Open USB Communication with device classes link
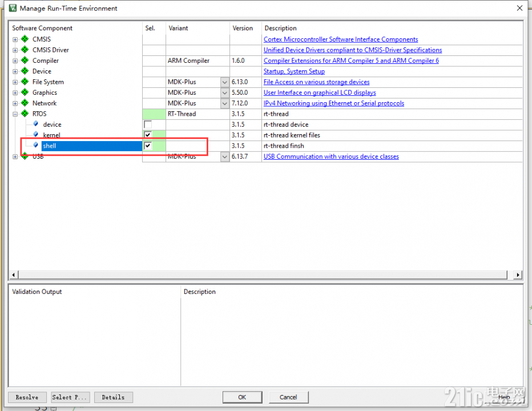Image resolution: width=532 pixels, height=411 pixels. click(x=331, y=156)
